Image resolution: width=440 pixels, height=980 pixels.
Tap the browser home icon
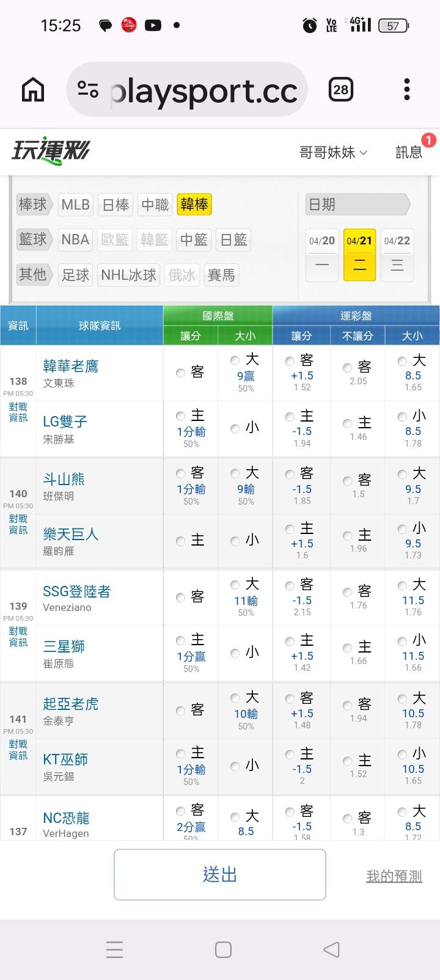point(33,90)
